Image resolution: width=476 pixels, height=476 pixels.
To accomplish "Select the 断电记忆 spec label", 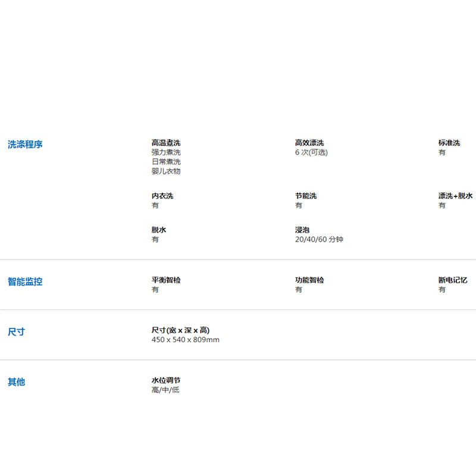I will click(453, 280).
